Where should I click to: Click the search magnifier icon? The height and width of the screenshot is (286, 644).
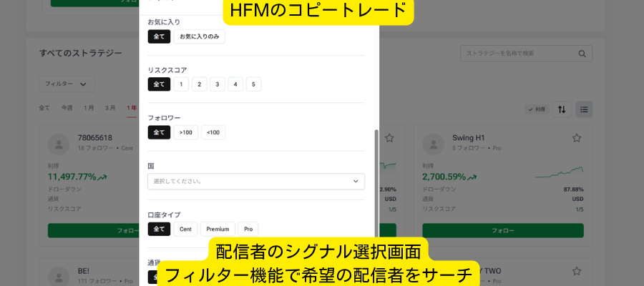point(582,54)
